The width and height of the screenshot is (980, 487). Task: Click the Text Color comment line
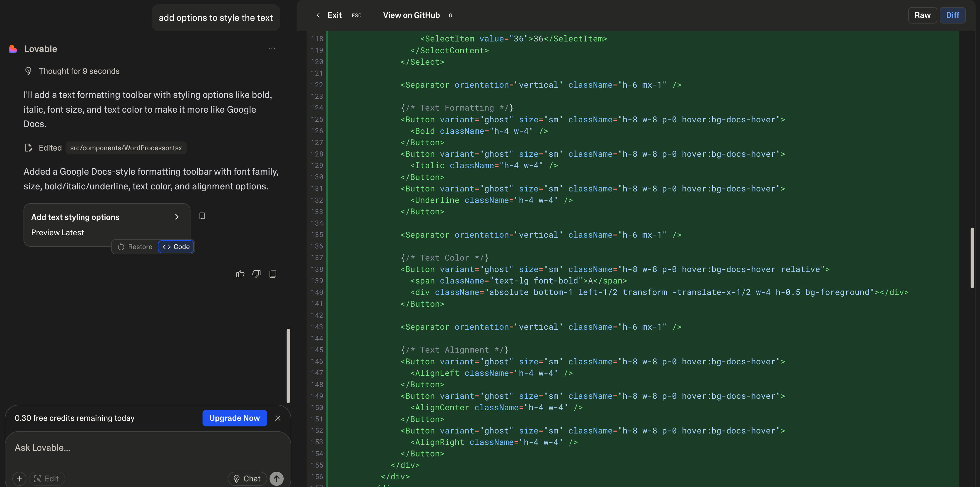(x=444, y=258)
